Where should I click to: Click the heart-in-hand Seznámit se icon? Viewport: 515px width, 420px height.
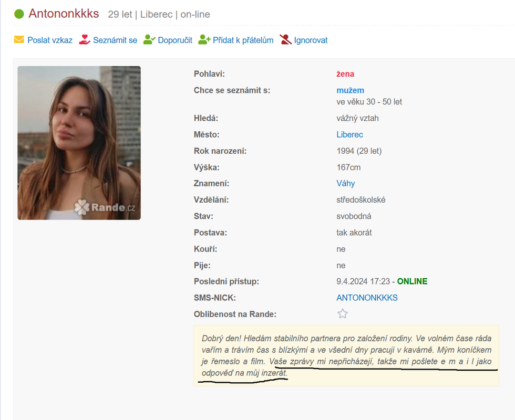pyautogui.click(x=85, y=40)
